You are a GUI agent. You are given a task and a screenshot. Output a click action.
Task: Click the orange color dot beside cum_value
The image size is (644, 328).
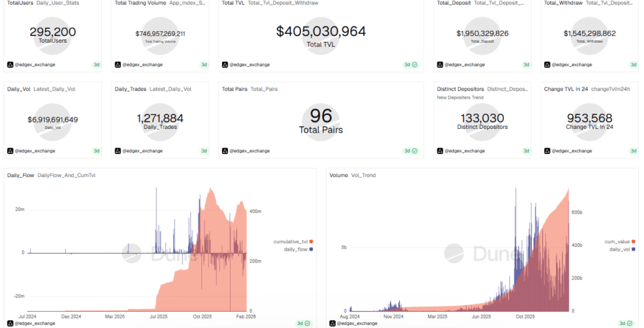pos(633,242)
